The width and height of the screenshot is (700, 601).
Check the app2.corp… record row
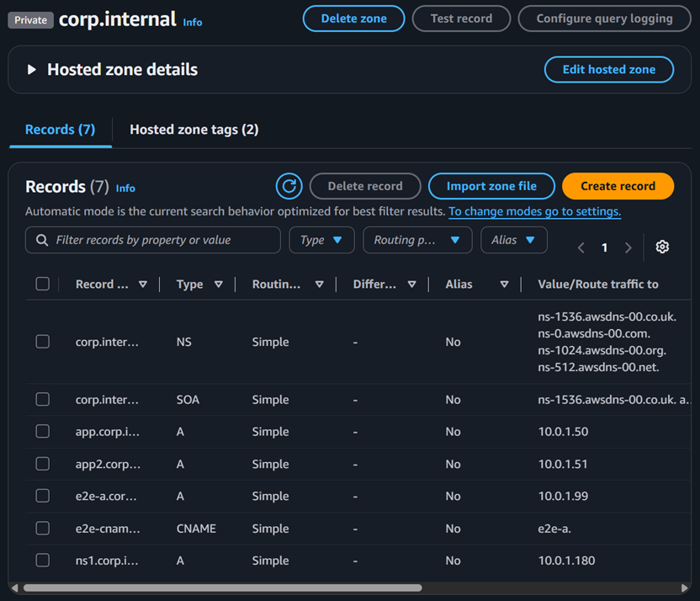coord(42,464)
